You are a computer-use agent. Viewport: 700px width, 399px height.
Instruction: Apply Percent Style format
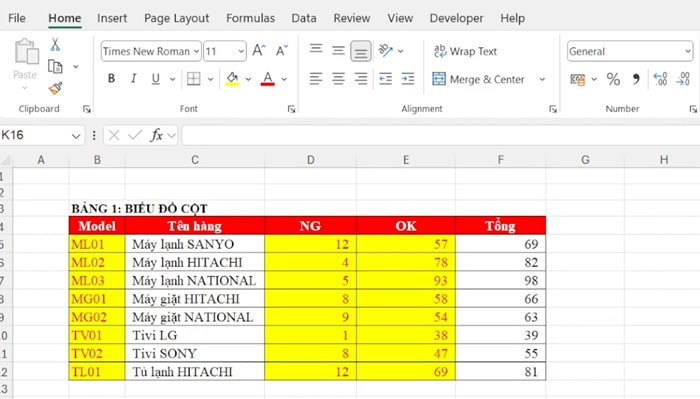613,80
